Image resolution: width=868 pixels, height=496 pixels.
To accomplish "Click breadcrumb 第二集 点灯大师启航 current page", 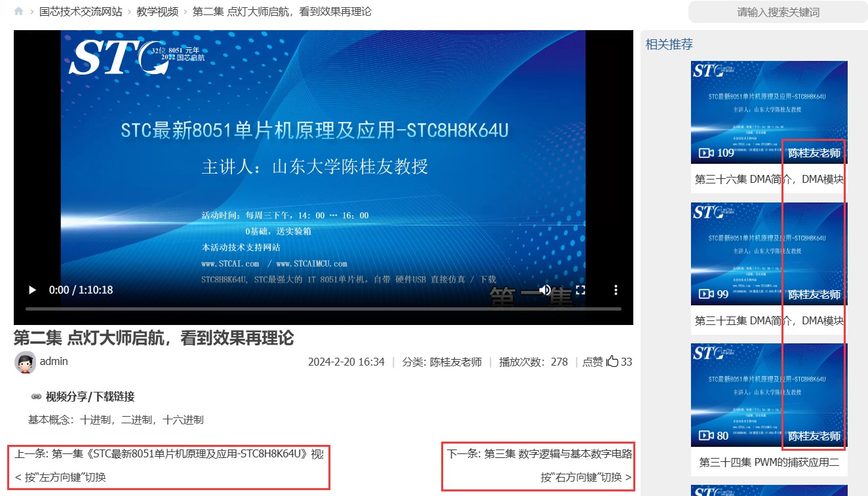I will [282, 12].
